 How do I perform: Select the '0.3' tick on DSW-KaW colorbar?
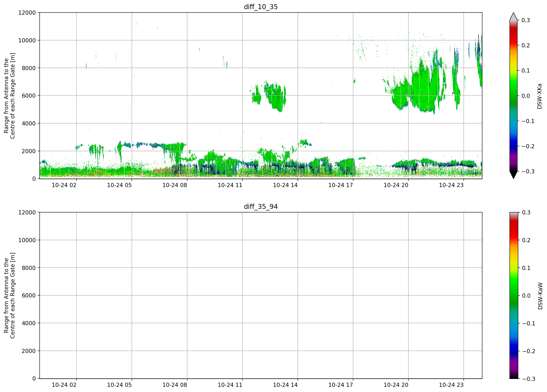(x=526, y=213)
